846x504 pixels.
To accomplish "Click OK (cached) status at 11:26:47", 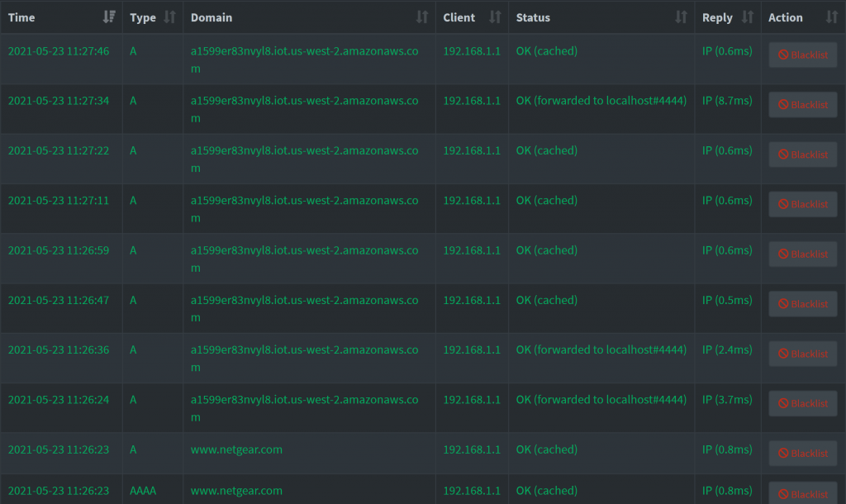I will coord(547,300).
